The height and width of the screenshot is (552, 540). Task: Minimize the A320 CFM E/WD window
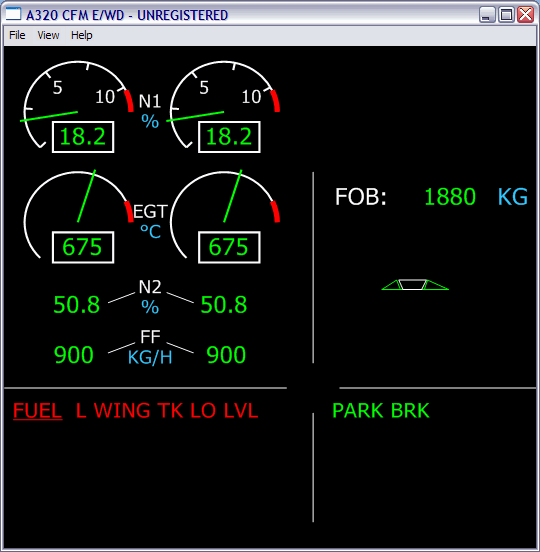(487, 15)
